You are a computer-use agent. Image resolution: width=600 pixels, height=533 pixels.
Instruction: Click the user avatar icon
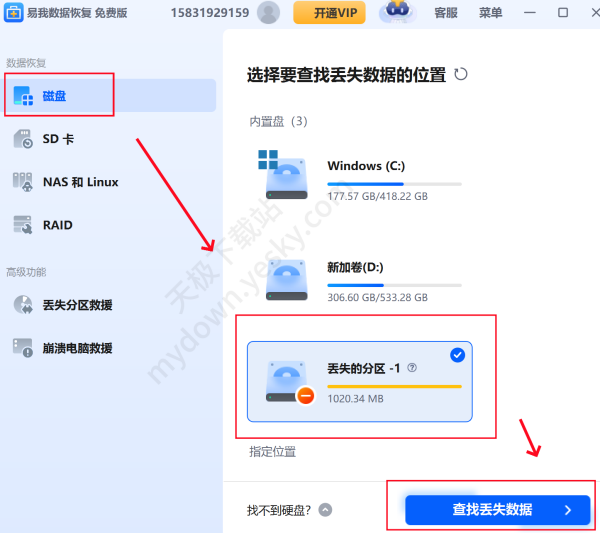click(268, 12)
